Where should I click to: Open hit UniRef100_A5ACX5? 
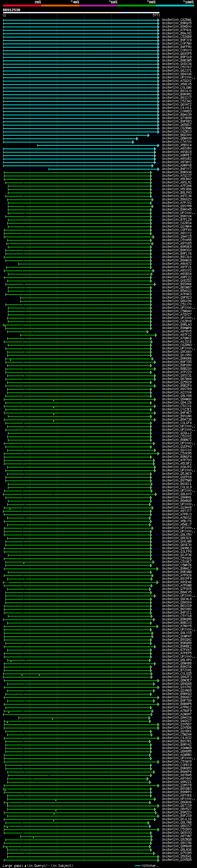click(176, 84)
